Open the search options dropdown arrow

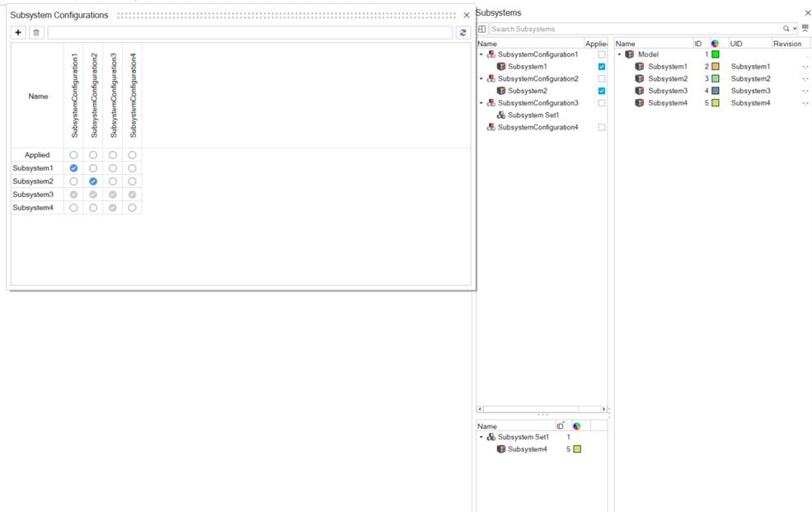(x=795, y=29)
